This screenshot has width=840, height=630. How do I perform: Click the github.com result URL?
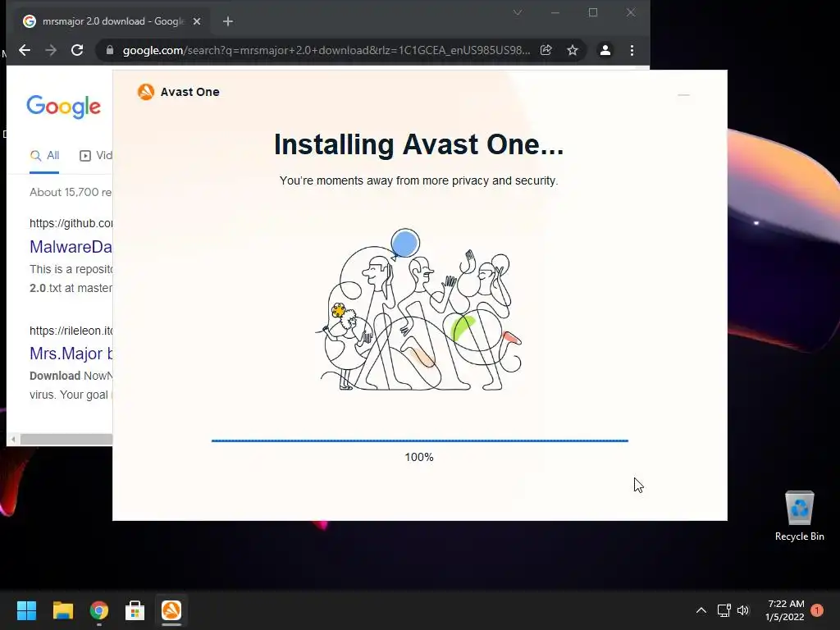tap(71, 223)
